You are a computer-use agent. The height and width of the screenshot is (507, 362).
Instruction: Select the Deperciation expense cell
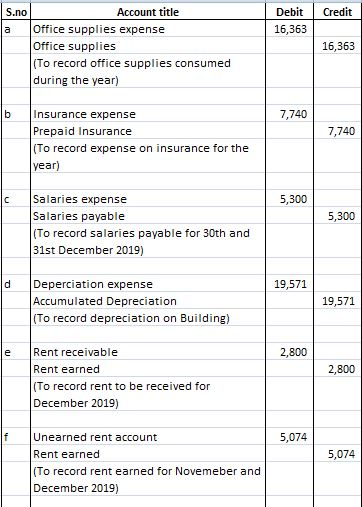pyautogui.click(x=148, y=284)
